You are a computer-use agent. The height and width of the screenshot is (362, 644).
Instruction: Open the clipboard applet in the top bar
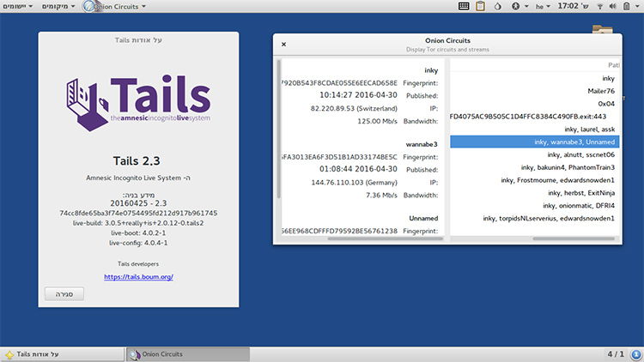pyautogui.click(x=480, y=6)
